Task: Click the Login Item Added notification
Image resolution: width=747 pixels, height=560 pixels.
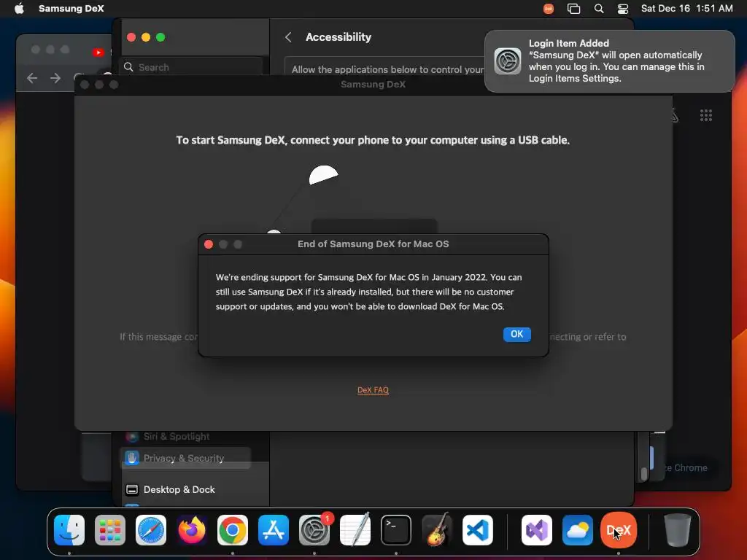Action: click(x=609, y=61)
